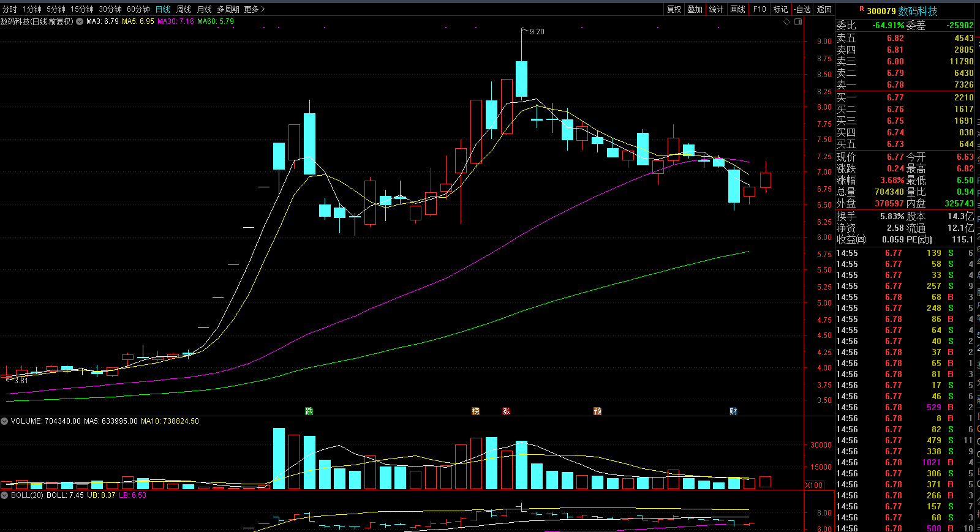Click the 总量 value 704340
Viewport: 980px width, 532px height.
[889, 192]
